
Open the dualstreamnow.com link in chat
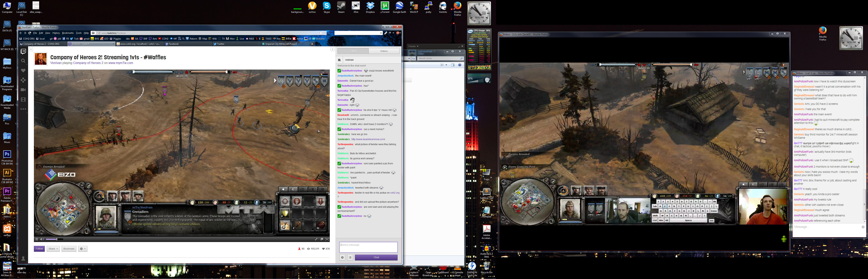click(368, 139)
